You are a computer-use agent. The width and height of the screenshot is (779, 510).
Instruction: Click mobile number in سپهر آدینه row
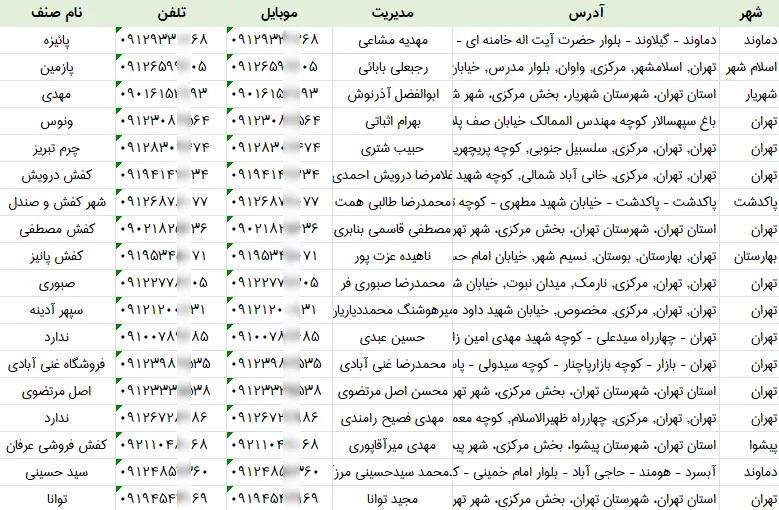pyautogui.click(x=279, y=310)
